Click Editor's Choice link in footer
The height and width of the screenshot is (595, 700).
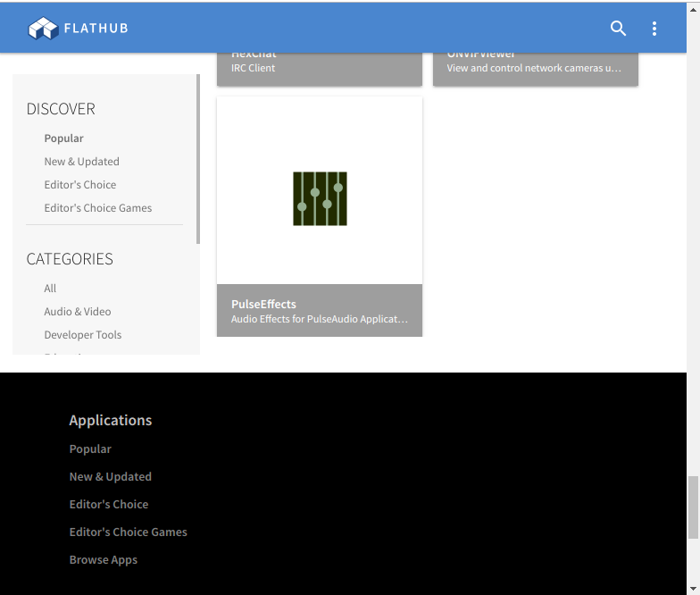[x=109, y=504]
